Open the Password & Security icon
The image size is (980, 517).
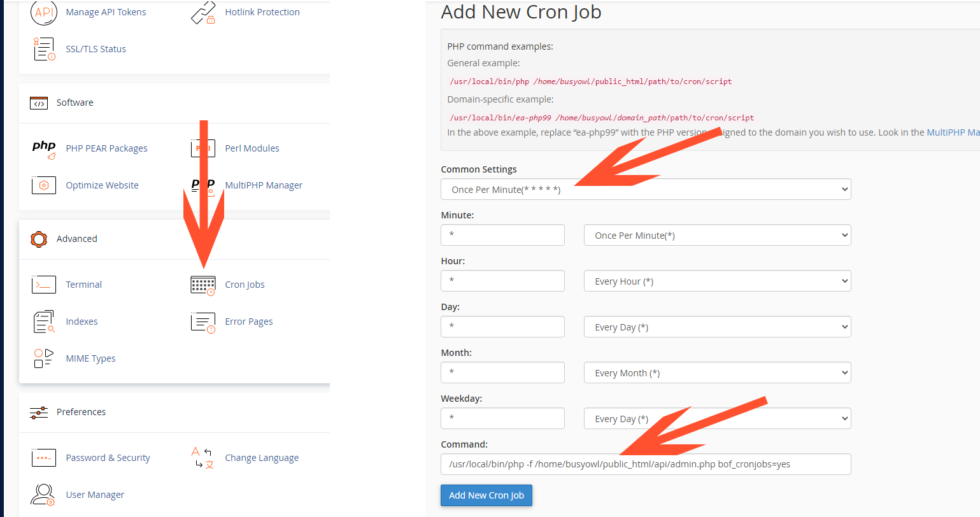(x=44, y=458)
